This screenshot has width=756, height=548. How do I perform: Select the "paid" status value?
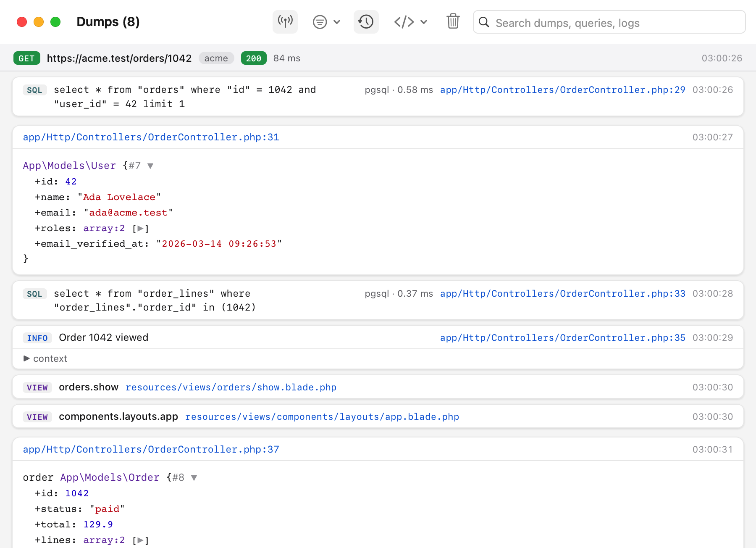107,509
